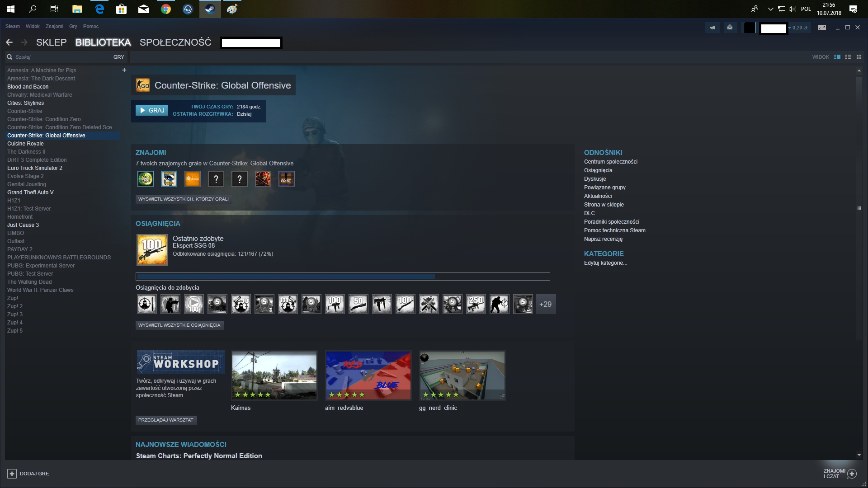Switch to the SPOŁECZNOŚĆ tab
This screenshot has width=868, height=488.
coord(175,42)
